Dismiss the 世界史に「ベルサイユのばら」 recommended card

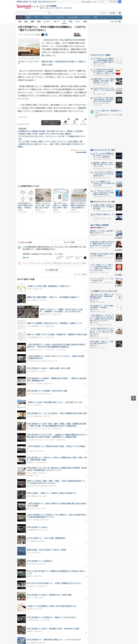point(50,212)
